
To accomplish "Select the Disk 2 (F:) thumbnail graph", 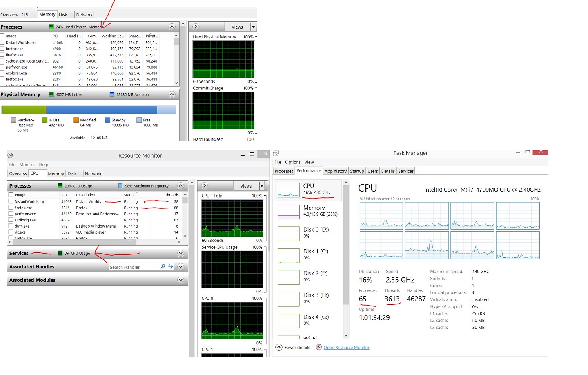I will (288, 277).
